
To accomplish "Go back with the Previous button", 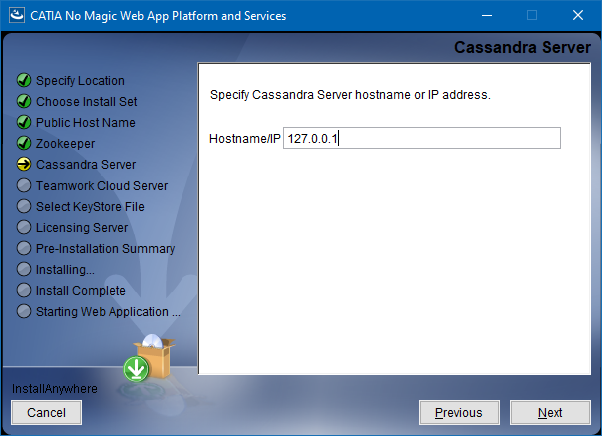I will [x=459, y=413].
